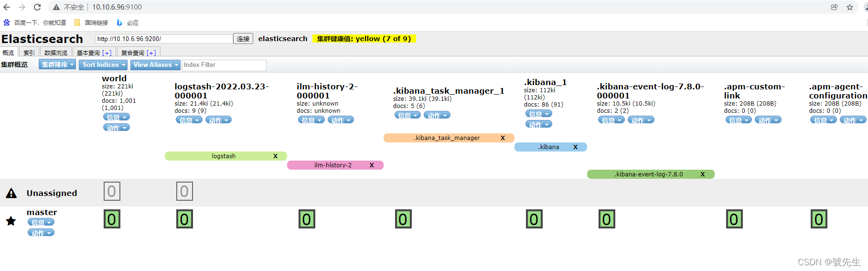Open 信息 dropdown for world index
Image resolution: width=868 pixels, height=271 pixels.
[117, 117]
